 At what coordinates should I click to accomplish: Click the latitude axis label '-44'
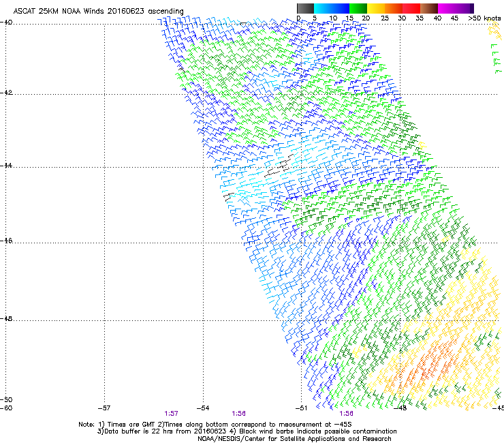(6, 166)
